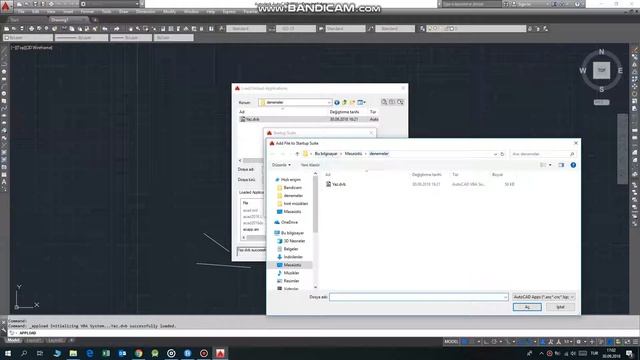Open the Tools menu
The height and width of the screenshot is (360, 640).
click(107, 12)
